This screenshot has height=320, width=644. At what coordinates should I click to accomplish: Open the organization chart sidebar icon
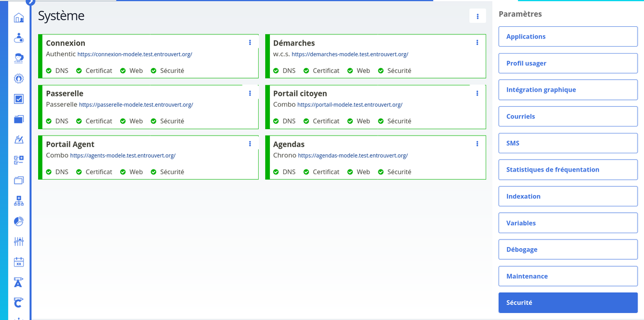pos(19,201)
